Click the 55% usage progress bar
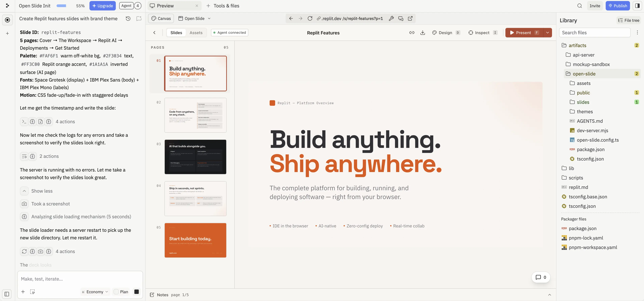This screenshot has width=644, height=301. [61, 6]
